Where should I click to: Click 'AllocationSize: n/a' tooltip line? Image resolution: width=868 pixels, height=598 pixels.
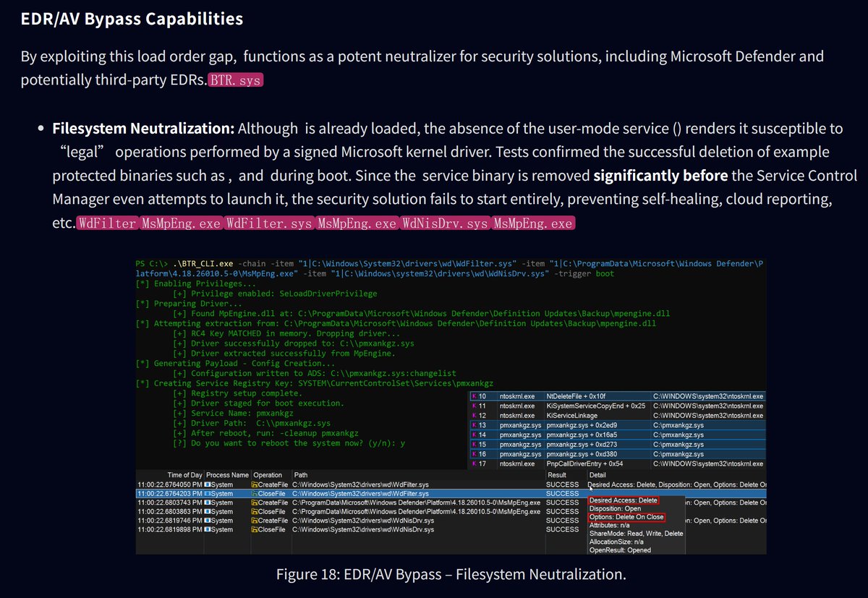pos(618,542)
